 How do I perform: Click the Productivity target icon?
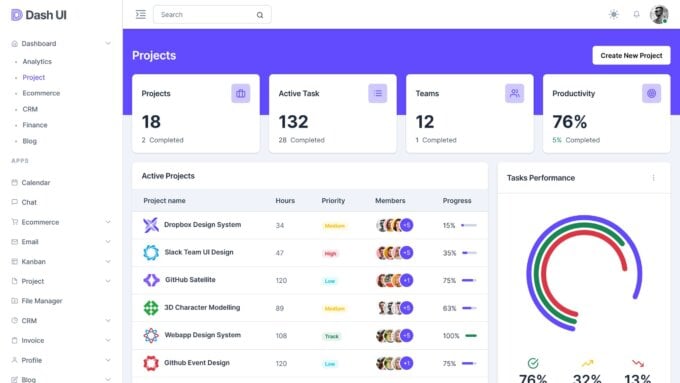tap(651, 93)
